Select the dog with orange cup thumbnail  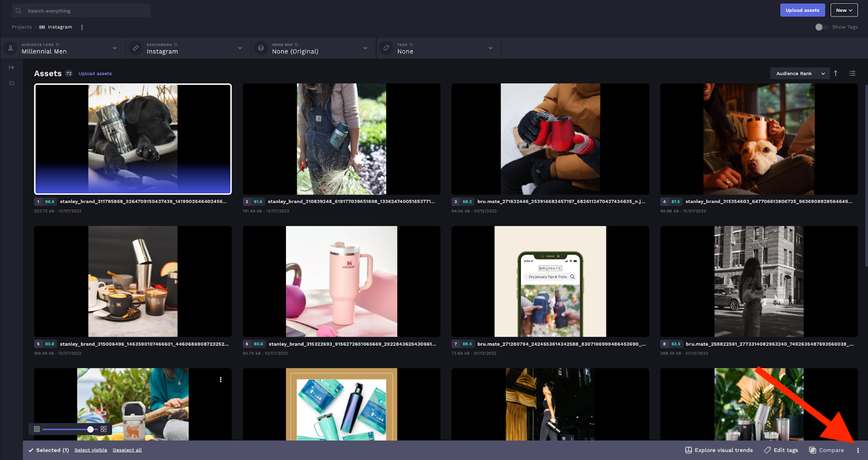tap(759, 139)
